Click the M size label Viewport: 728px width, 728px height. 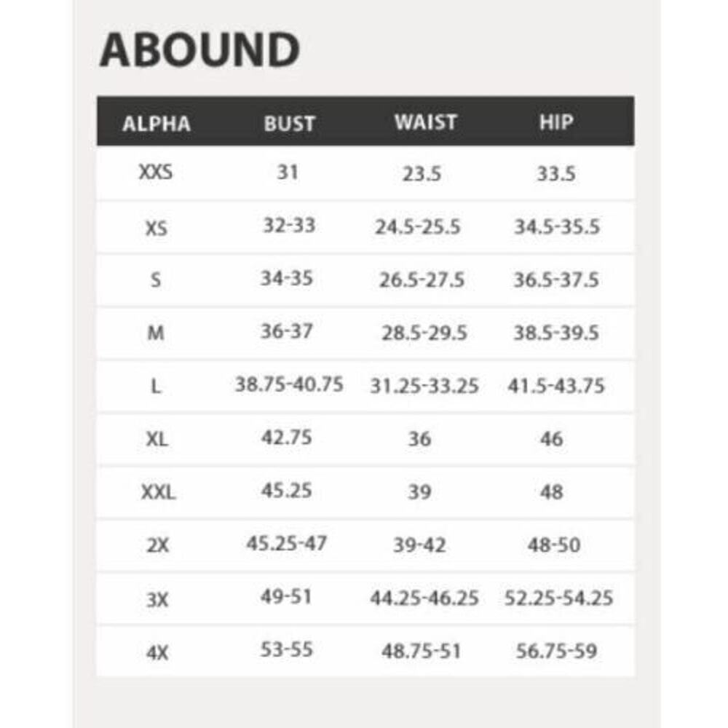click(156, 333)
